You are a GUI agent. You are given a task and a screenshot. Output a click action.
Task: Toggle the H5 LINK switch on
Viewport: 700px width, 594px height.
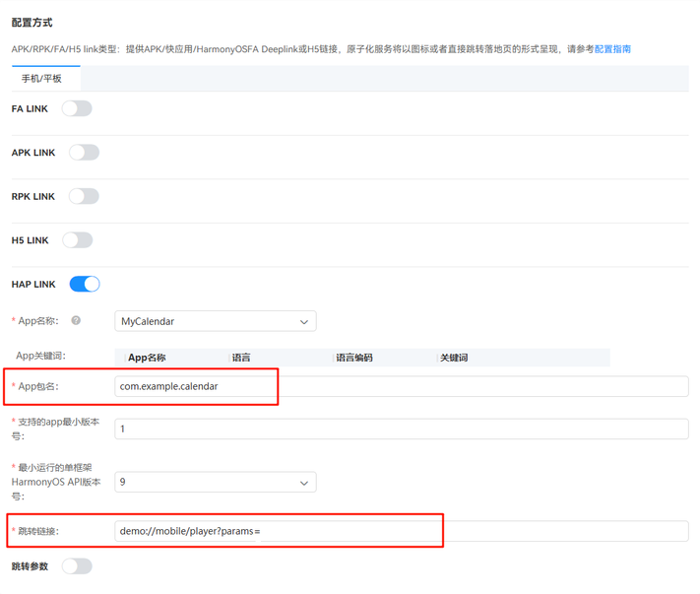77,240
